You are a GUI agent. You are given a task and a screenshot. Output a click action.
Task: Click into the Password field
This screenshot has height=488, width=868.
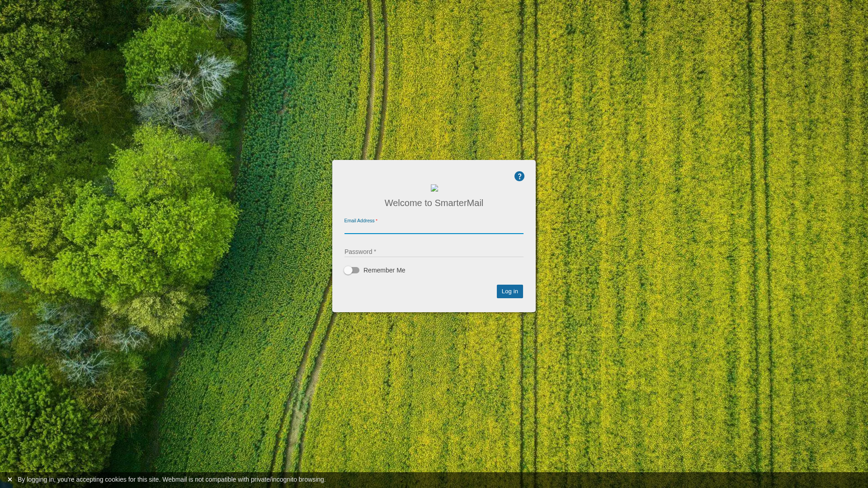(x=434, y=252)
